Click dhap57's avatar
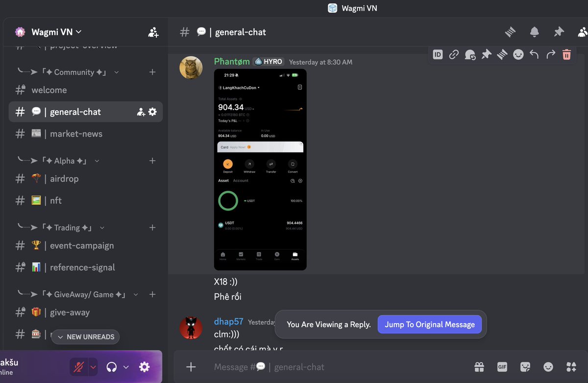588x383 pixels. pyautogui.click(x=191, y=328)
